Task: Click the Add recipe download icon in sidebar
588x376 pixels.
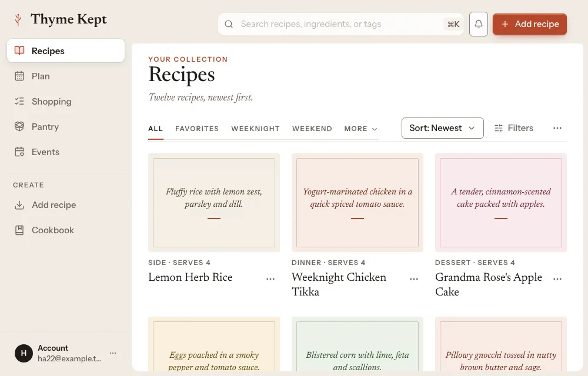Action: [x=19, y=205]
